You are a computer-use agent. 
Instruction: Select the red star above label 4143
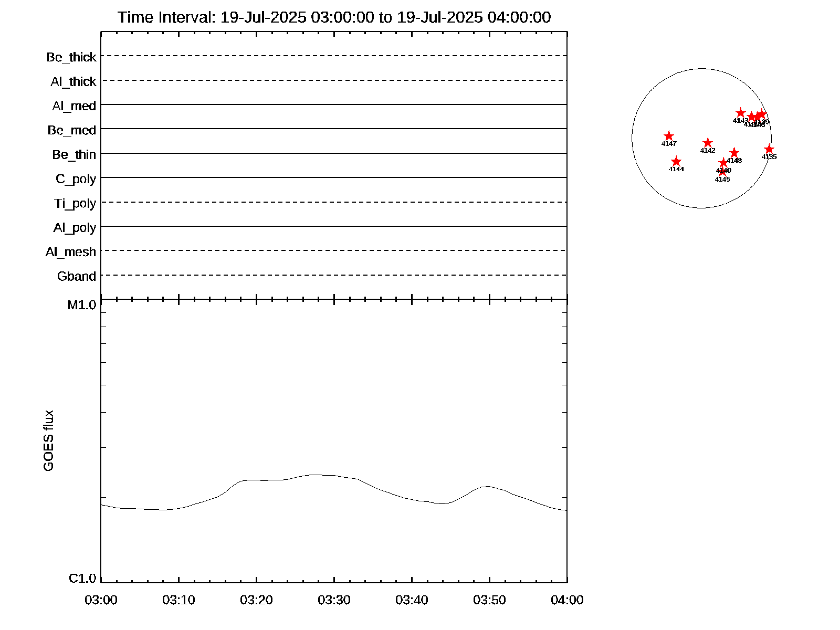point(740,113)
